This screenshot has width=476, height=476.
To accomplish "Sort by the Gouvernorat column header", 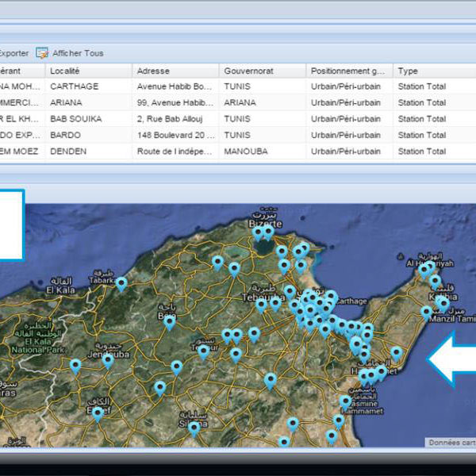I will point(248,71).
